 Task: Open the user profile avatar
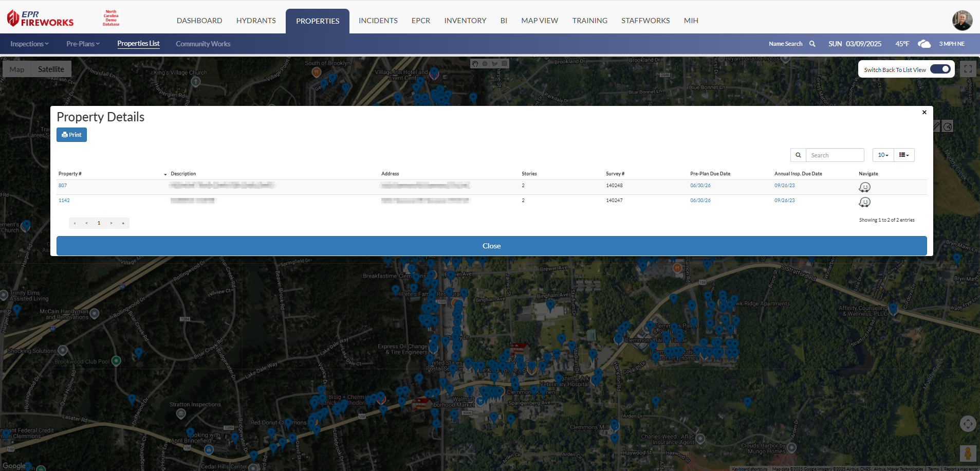(962, 21)
